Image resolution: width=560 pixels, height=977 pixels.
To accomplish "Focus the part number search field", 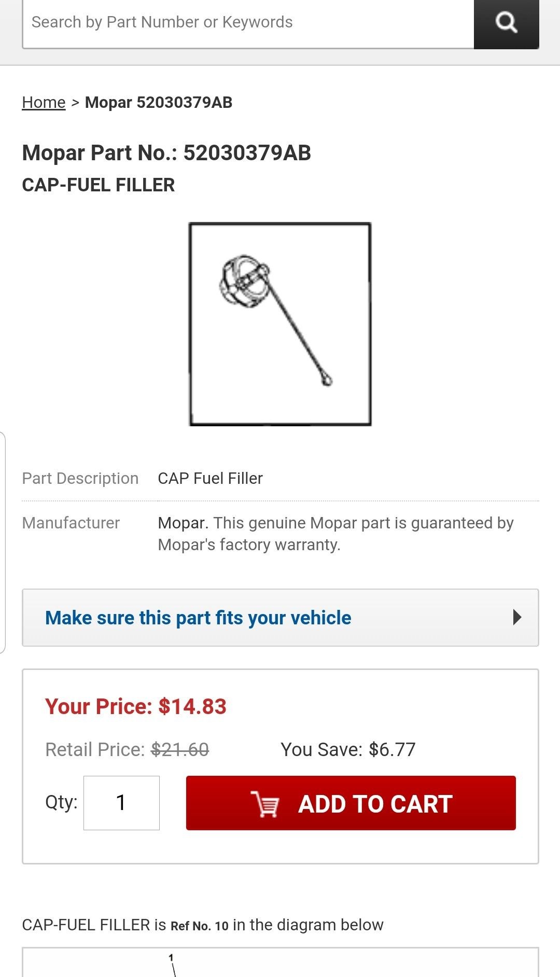I will tap(248, 23).
